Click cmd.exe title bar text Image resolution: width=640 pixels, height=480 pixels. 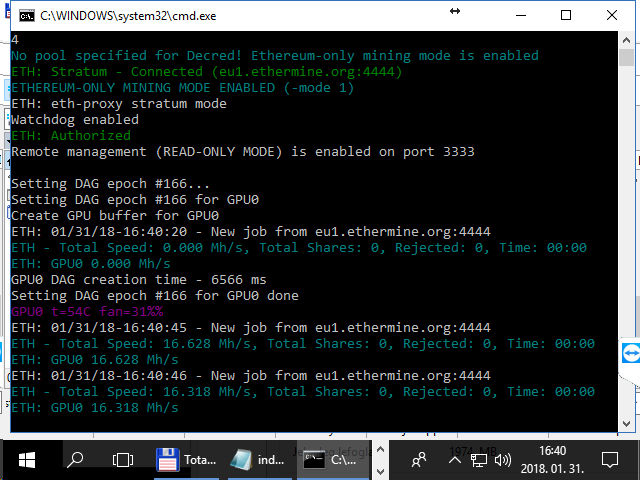point(128,16)
